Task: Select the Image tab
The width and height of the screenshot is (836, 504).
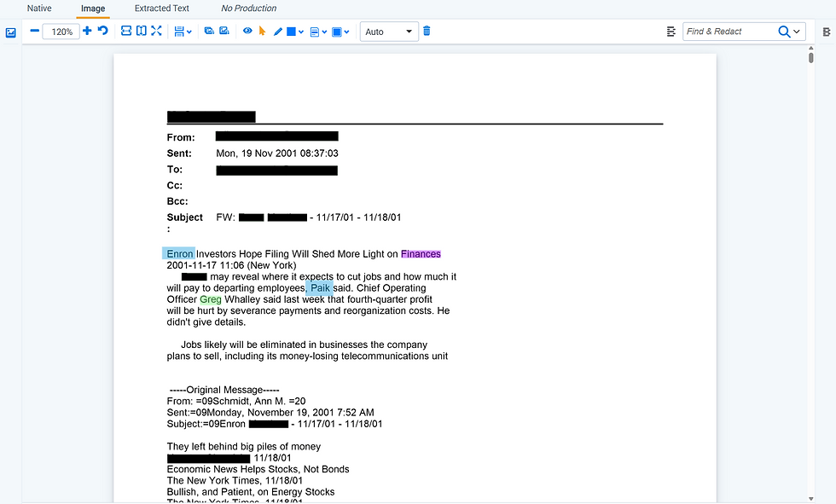Action: [x=93, y=9]
